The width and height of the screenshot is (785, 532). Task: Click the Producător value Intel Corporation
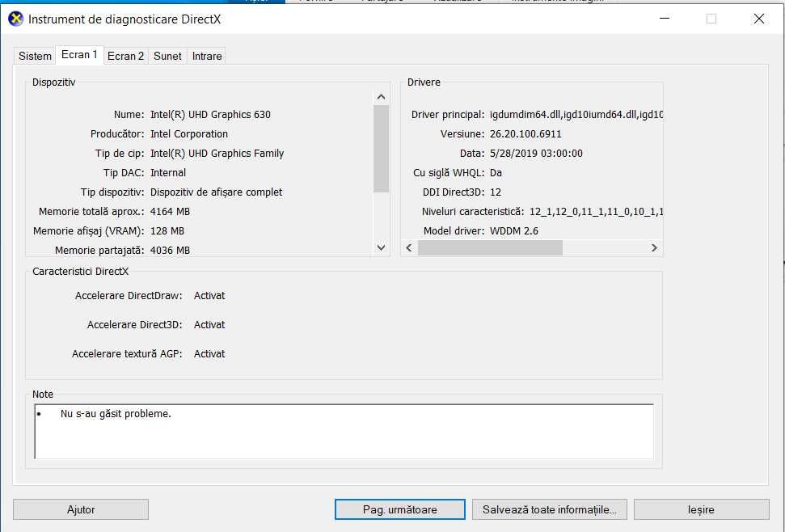[x=189, y=134]
